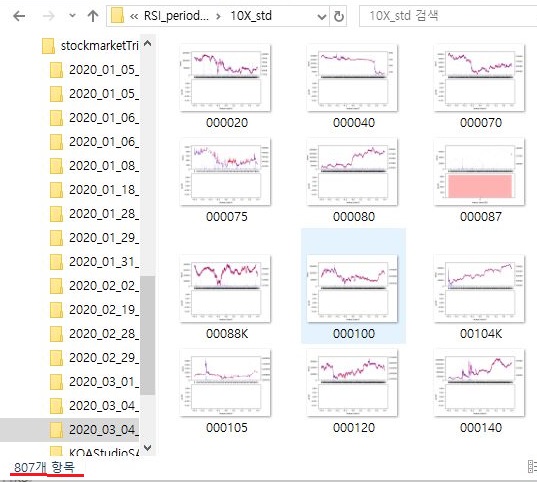537x482 pixels.
Task: Select first 2020_01_06_ folder
Action: pyautogui.click(x=94, y=118)
